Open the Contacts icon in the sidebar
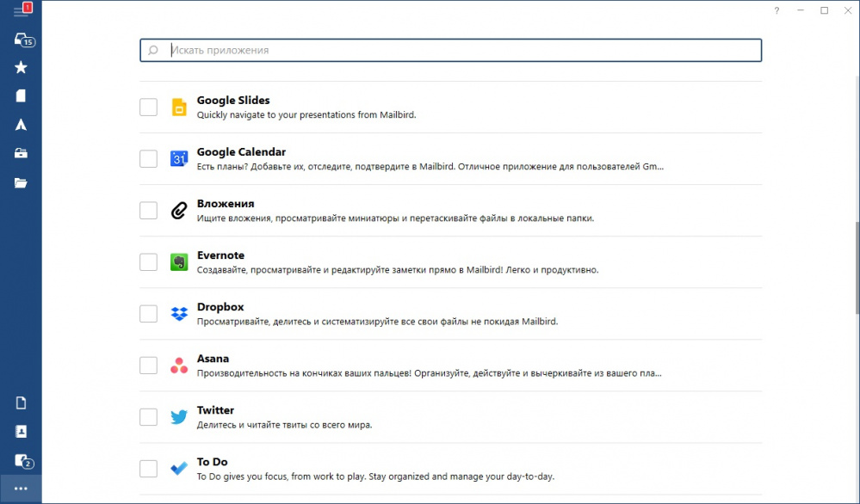860x504 pixels. coord(21,431)
